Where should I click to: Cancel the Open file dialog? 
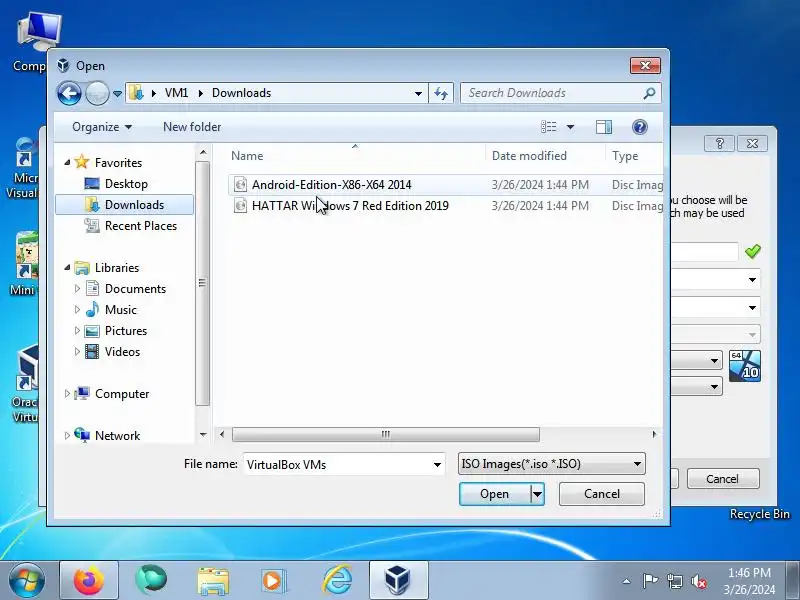602,494
